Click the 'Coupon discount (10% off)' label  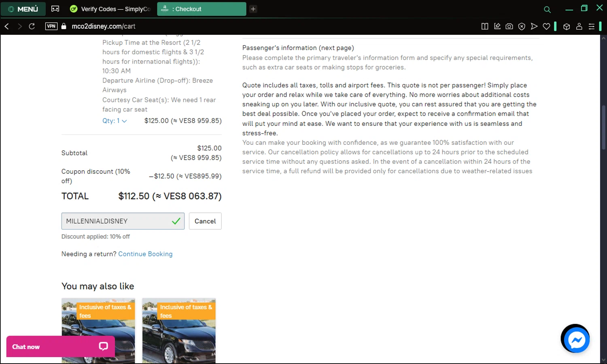96,176
